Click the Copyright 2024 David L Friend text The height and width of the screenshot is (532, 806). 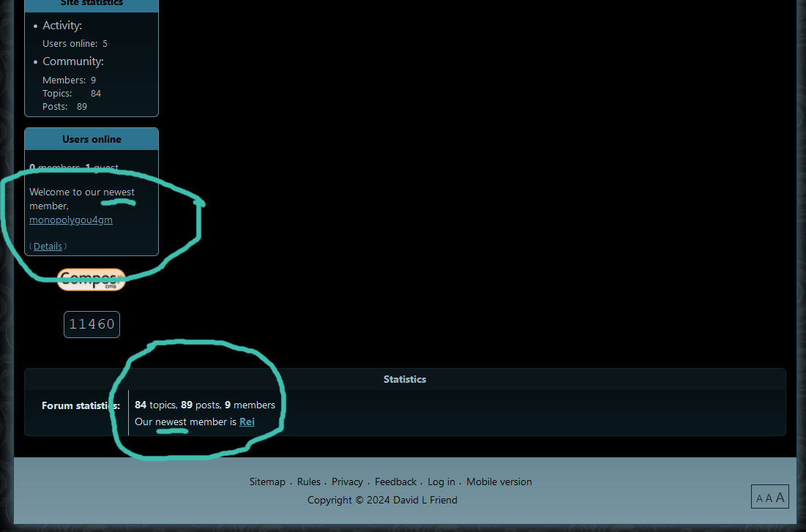[x=382, y=500]
